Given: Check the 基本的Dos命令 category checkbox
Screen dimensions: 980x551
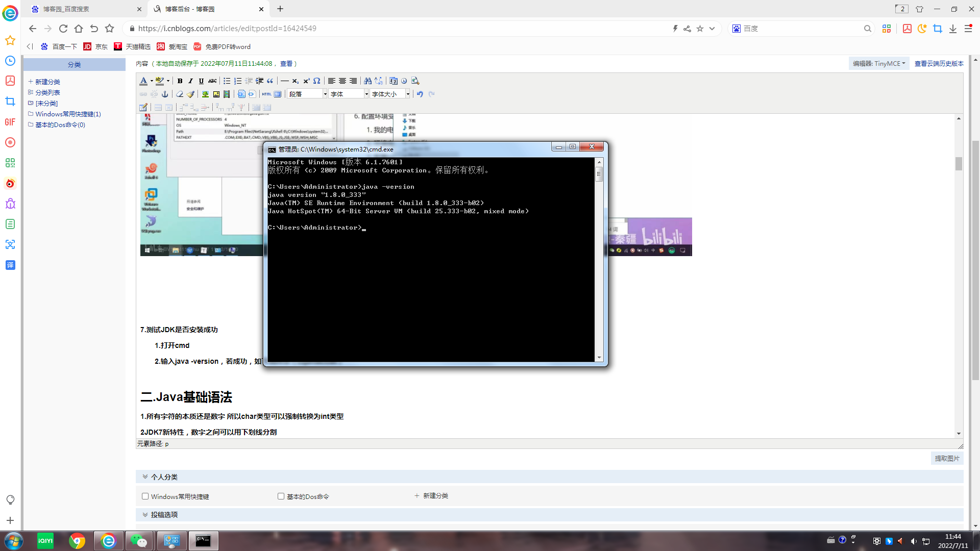Looking at the screenshot, I should point(281,496).
